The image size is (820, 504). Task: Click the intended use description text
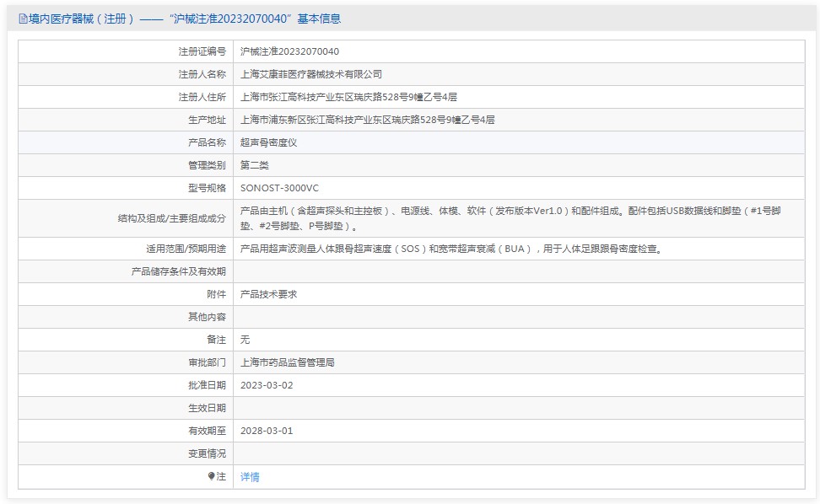[450, 249]
